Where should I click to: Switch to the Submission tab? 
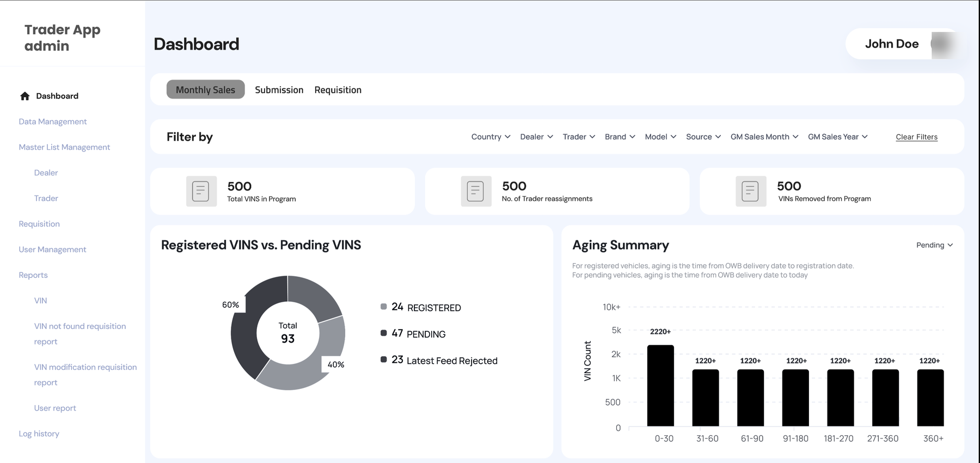279,90
